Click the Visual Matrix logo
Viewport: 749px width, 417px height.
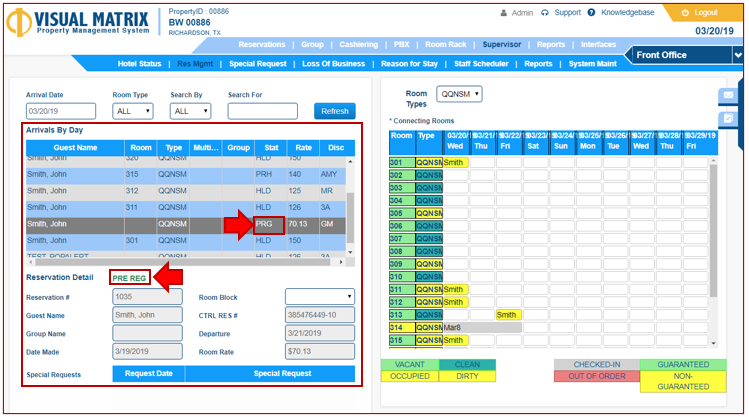pyautogui.click(x=77, y=23)
